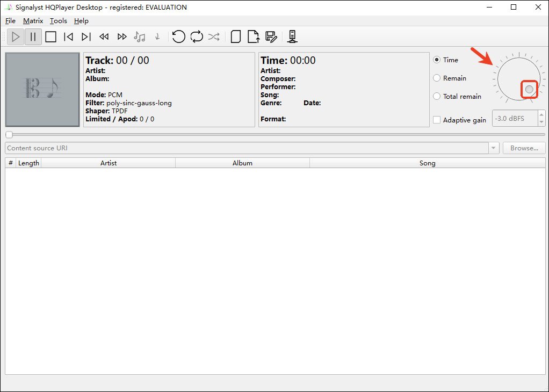Image resolution: width=549 pixels, height=392 pixels.
Task: Decrease dBFS value with down stepper arrow
Action: coord(541,122)
